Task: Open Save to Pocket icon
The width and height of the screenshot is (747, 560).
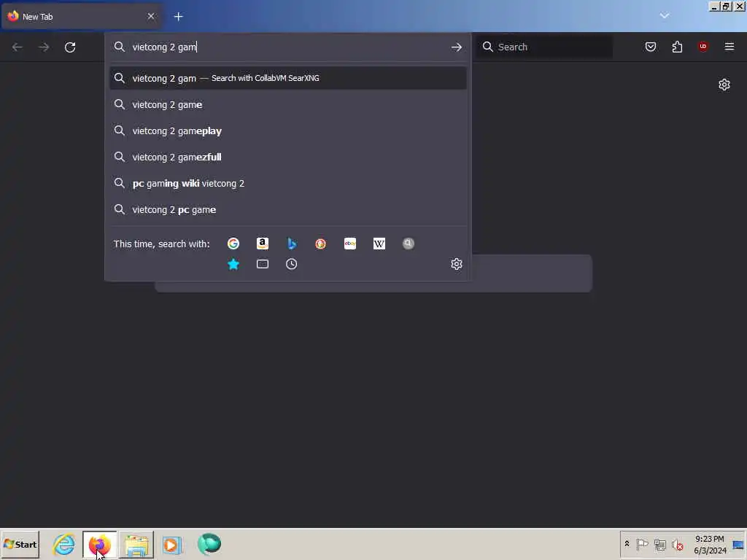Action: pos(651,47)
